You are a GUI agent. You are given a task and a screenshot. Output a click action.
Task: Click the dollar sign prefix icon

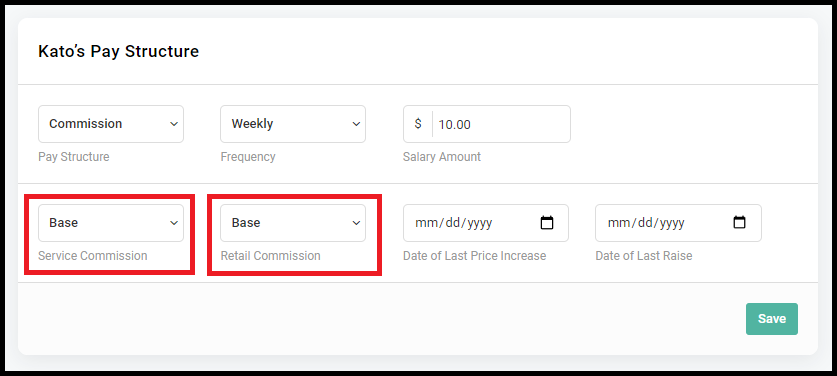pos(418,124)
